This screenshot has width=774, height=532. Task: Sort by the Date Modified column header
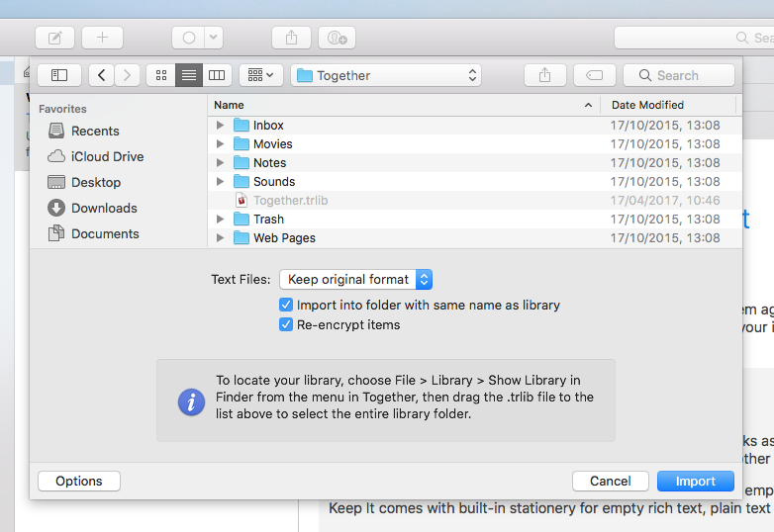coord(668,105)
